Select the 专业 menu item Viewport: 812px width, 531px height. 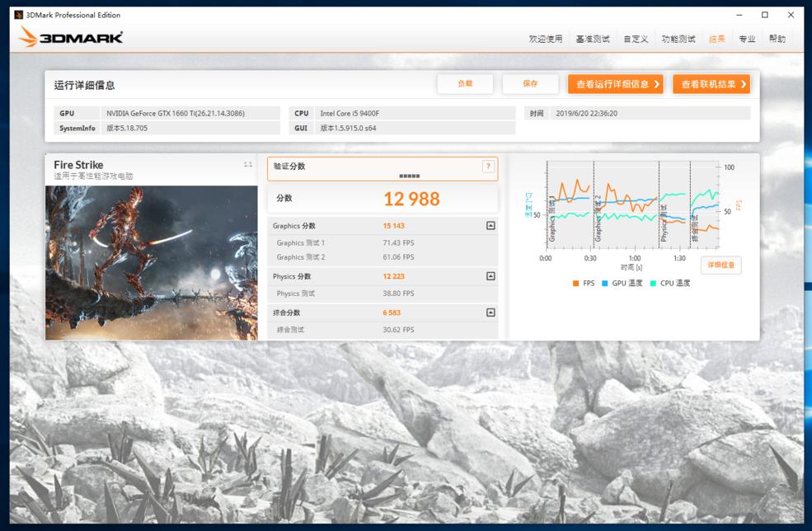coord(745,38)
